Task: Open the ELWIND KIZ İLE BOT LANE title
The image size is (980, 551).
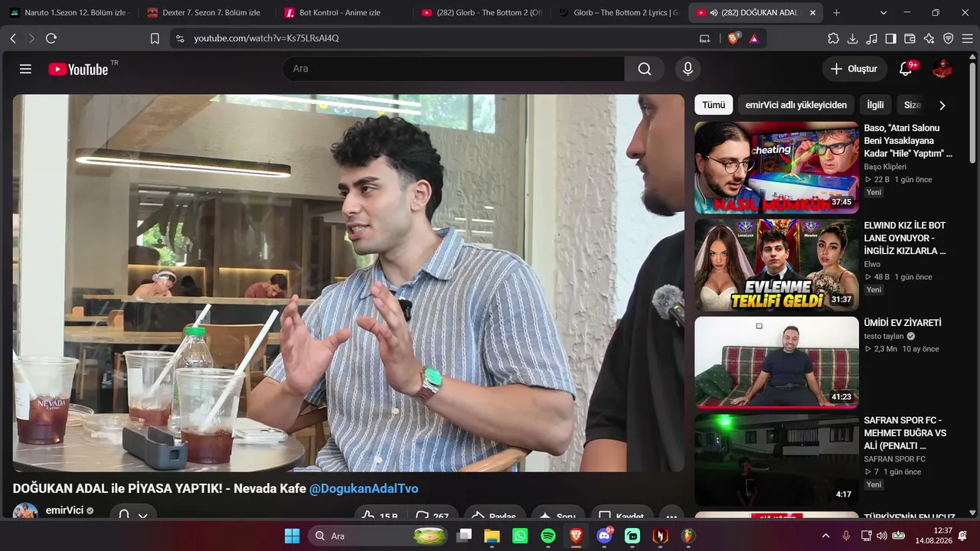Action: tap(905, 238)
